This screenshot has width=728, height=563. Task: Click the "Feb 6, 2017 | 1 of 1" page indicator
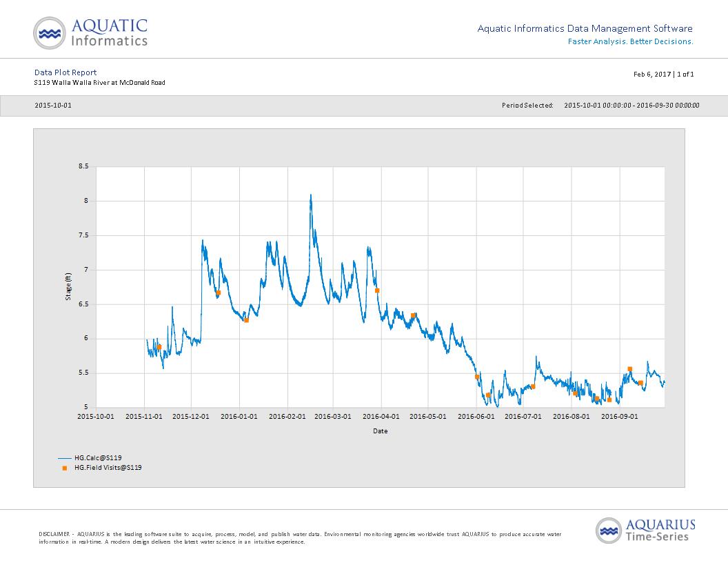click(663, 75)
